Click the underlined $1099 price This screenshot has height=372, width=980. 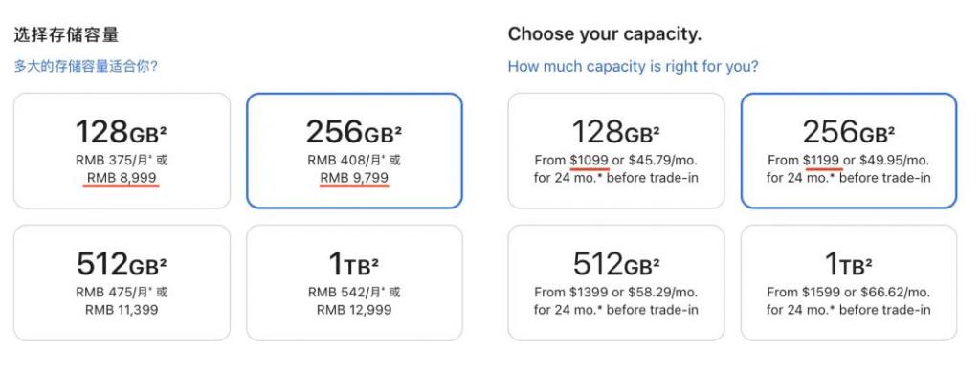tap(589, 161)
